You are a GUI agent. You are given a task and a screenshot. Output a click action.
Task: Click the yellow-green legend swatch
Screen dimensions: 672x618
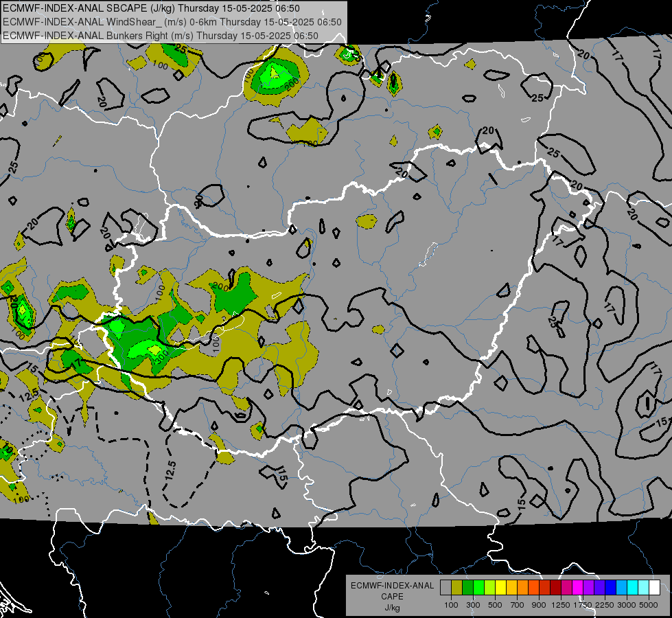pos(490,587)
